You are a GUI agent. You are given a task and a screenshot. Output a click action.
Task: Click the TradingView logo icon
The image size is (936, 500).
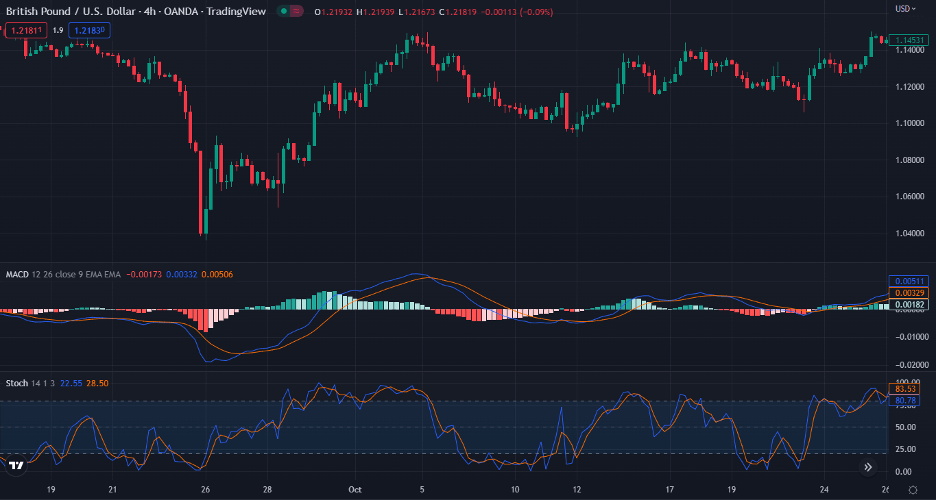(15, 466)
